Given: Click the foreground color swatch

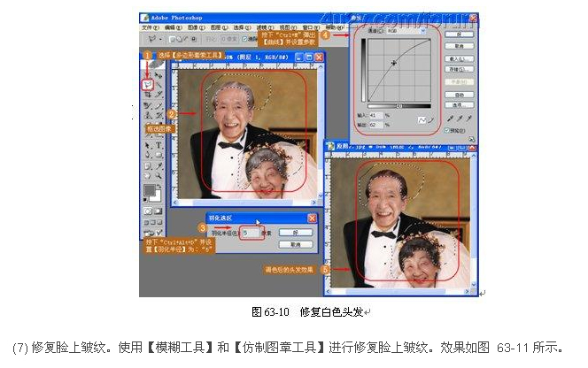Looking at the screenshot, I should 150,189.
